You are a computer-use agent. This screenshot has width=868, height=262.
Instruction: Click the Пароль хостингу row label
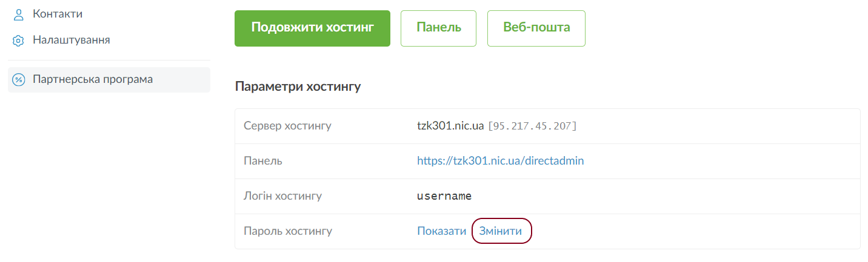click(x=288, y=231)
